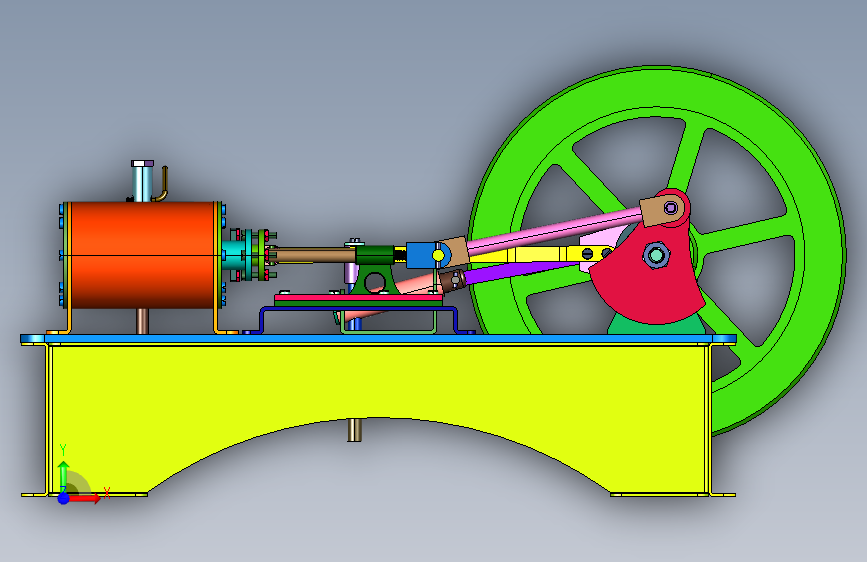
Task: Pick the tan big-end bearing block
Action: pos(662,209)
